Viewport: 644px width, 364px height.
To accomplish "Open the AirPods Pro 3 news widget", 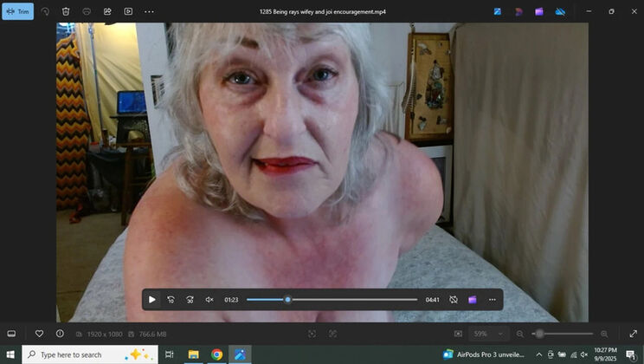I will click(483, 354).
